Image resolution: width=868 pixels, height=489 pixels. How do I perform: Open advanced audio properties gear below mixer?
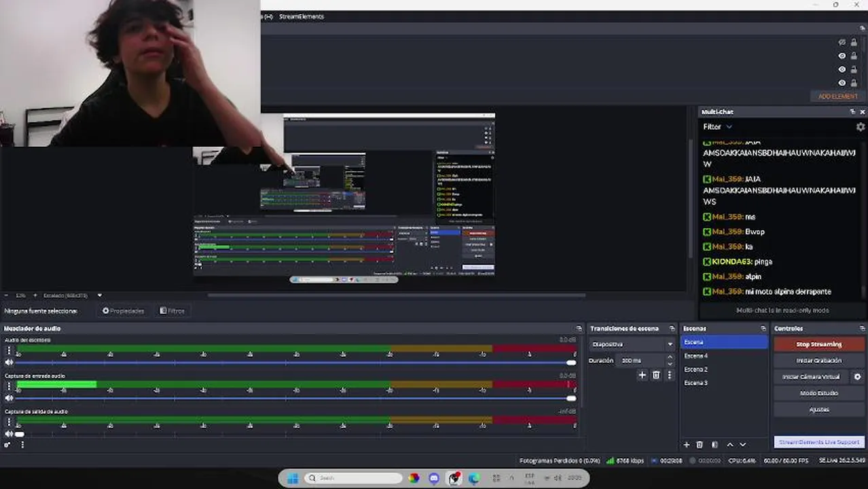point(8,445)
